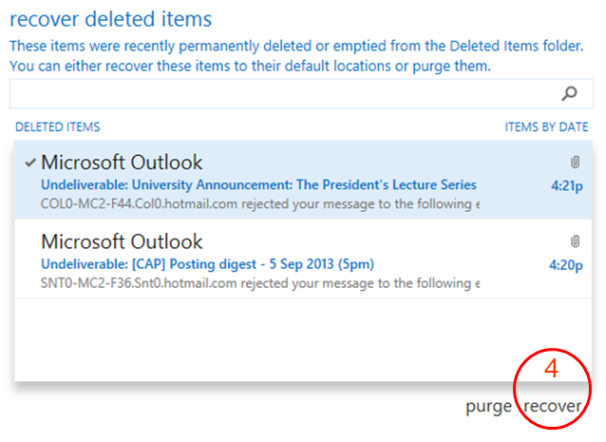Click the paperclip icon on the 4:20p message
Screen dimensions: 606x442
point(575,242)
